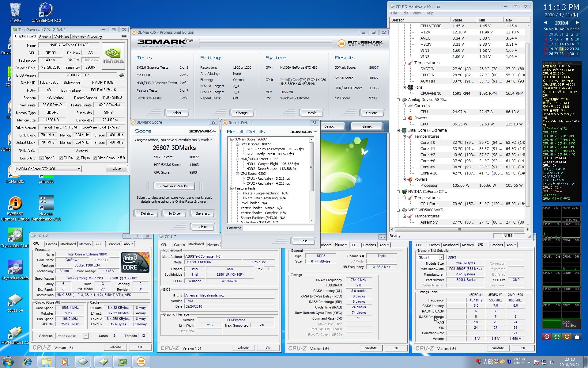Viewport: 588px width, 368px height.
Task: Open Internet Explorer from the taskbar
Action: coord(28,362)
